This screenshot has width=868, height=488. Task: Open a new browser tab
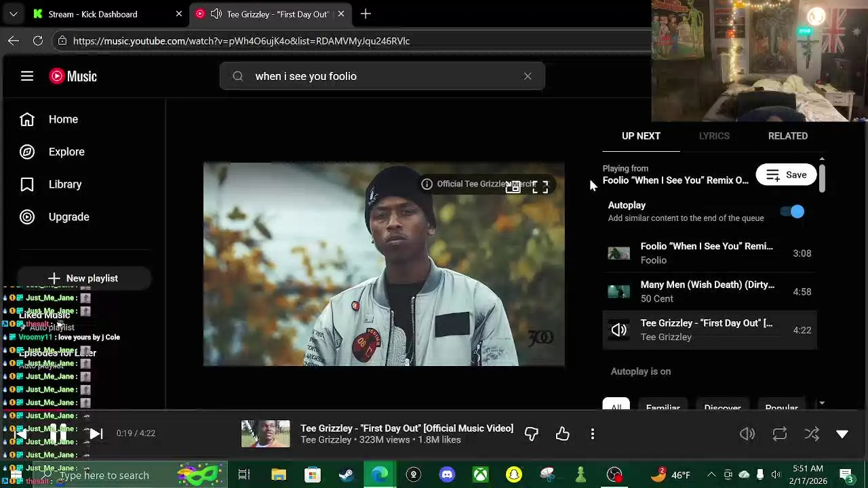pos(366,14)
